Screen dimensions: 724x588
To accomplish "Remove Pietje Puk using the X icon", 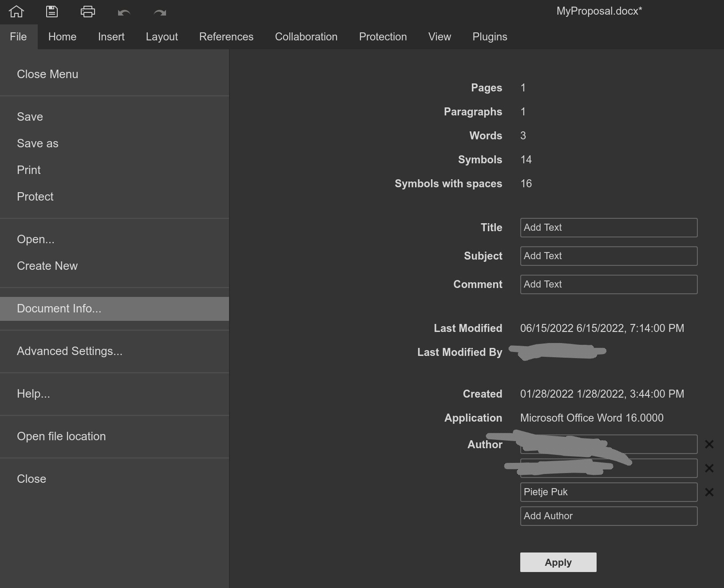I will tap(709, 492).
